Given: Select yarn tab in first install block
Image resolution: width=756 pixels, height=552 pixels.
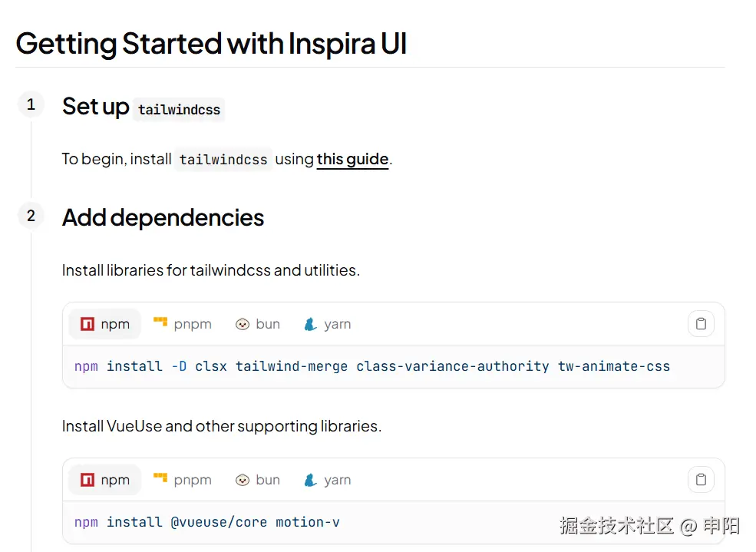Looking at the screenshot, I should point(328,324).
